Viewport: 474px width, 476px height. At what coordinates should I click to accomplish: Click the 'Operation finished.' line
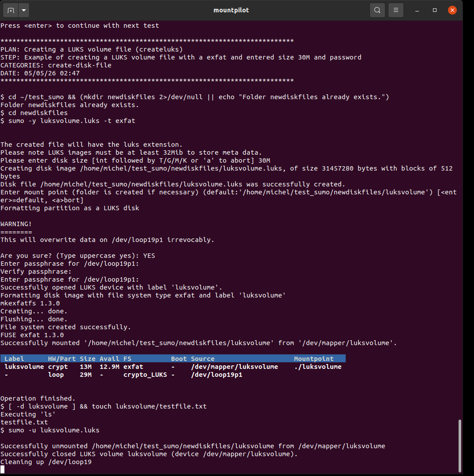[x=37, y=398]
